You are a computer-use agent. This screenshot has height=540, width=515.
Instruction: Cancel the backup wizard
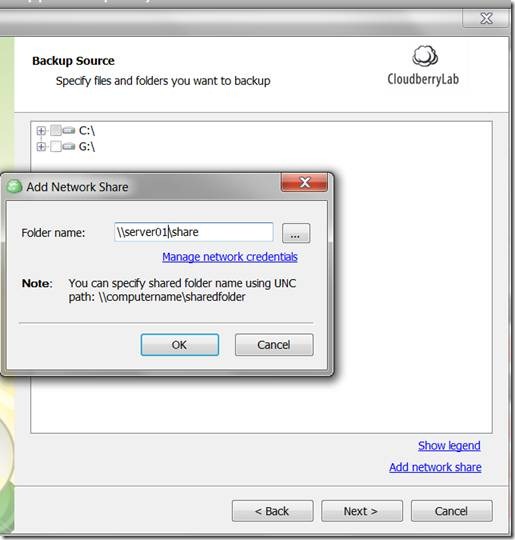coord(452,511)
